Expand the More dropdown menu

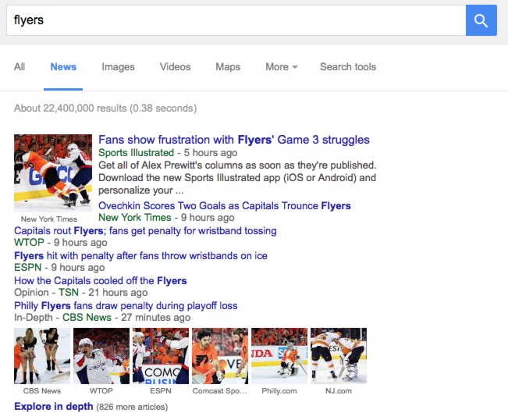[281, 67]
